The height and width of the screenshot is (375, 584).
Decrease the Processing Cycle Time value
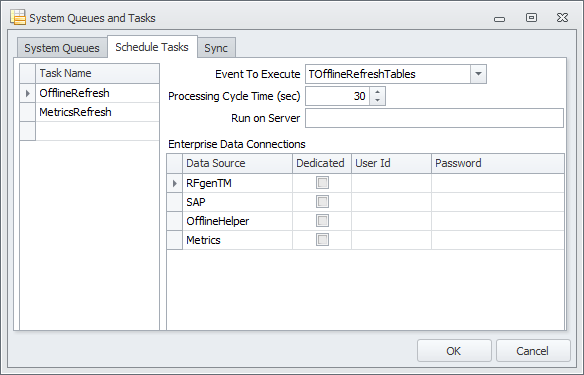click(378, 101)
